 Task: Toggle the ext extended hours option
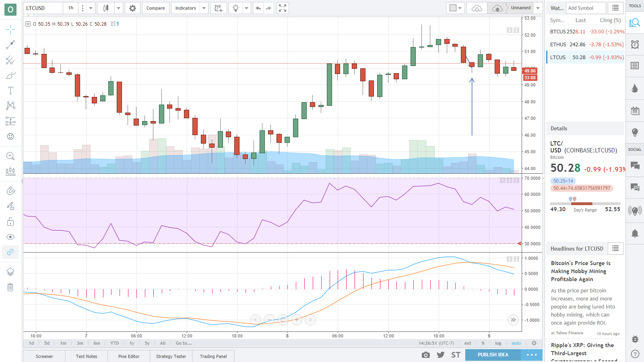pos(468,343)
